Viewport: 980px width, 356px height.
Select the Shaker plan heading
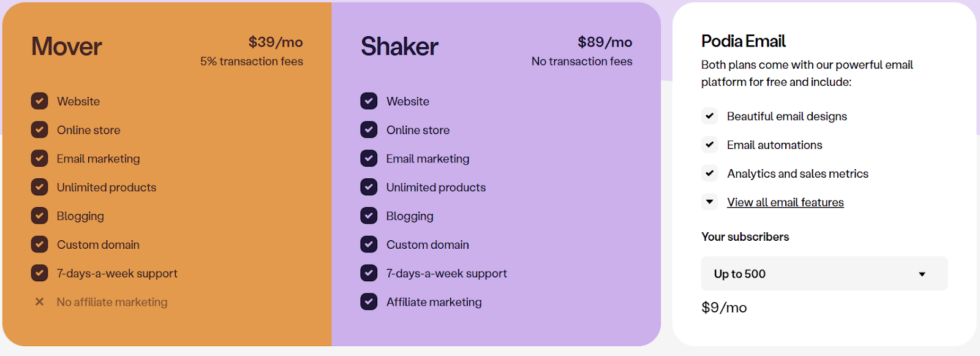399,47
